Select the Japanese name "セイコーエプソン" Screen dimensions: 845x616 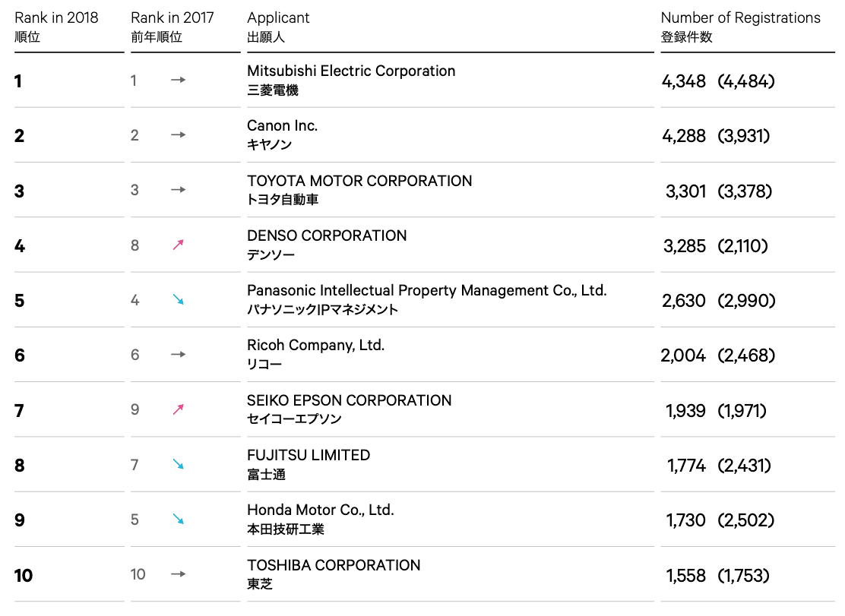click(x=294, y=419)
